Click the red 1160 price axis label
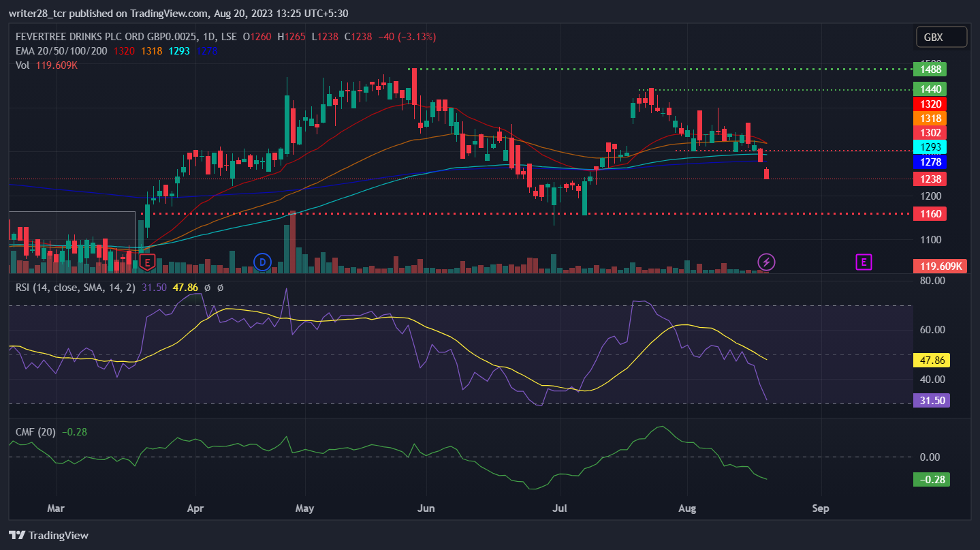980x550 pixels. 930,214
